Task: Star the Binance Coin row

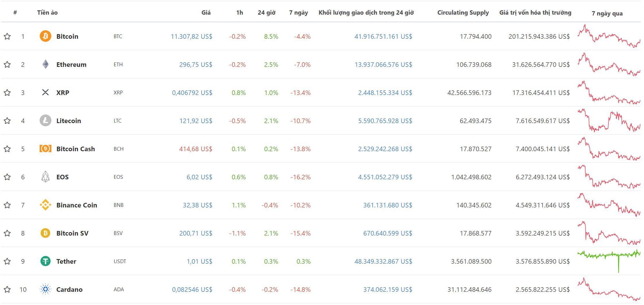Action: point(7,205)
